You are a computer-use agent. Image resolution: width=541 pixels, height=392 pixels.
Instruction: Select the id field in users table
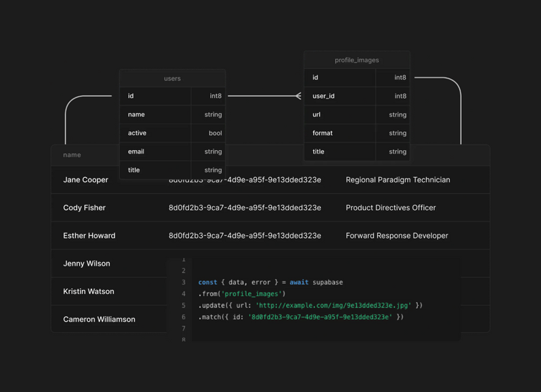point(155,96)
